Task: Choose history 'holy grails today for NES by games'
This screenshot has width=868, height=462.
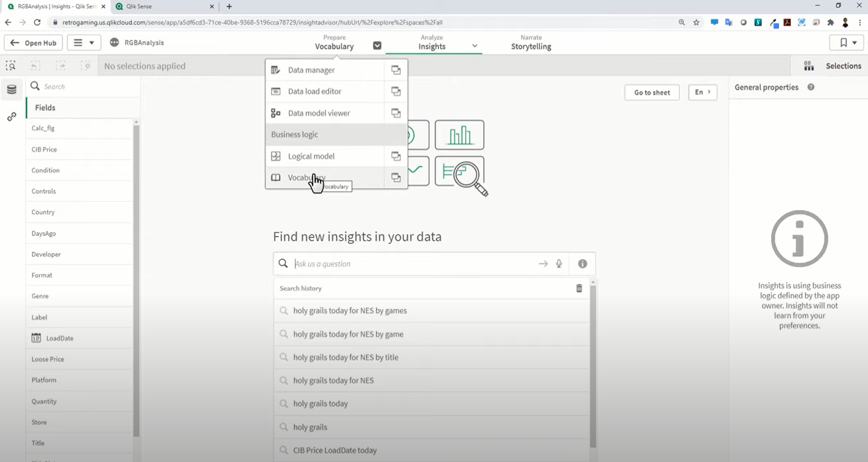Action: coord(432,311)
